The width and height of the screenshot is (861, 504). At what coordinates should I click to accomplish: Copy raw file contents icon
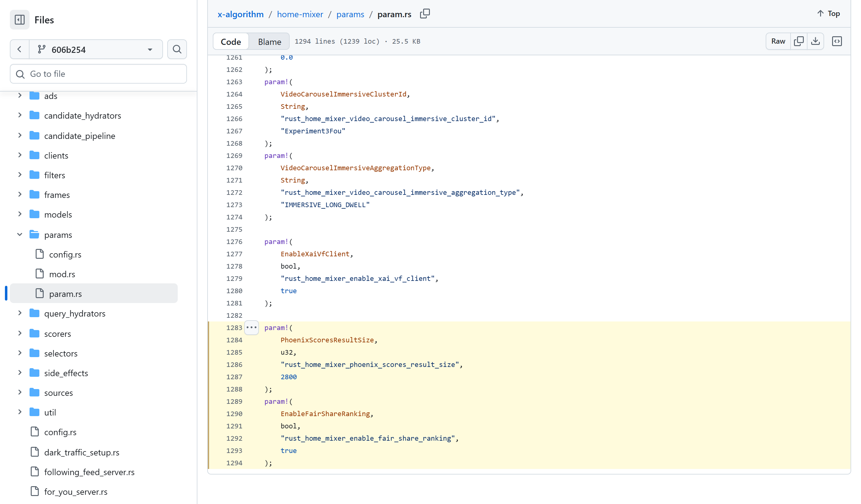tap(799, 41)
